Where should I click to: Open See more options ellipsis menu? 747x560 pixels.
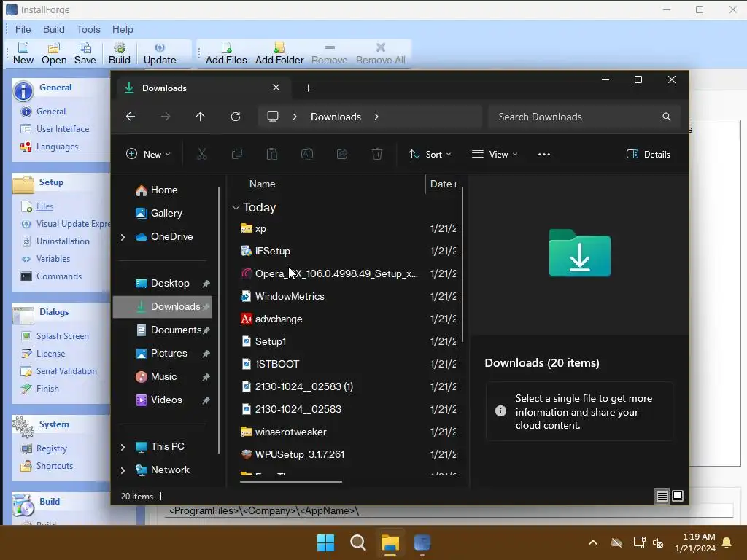click(544, 155)
